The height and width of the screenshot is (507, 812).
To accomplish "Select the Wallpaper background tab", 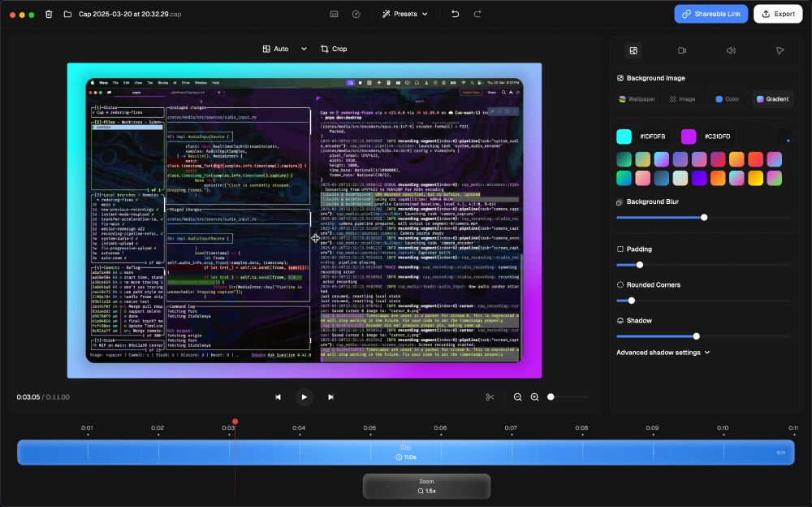I will click(637, 99).
